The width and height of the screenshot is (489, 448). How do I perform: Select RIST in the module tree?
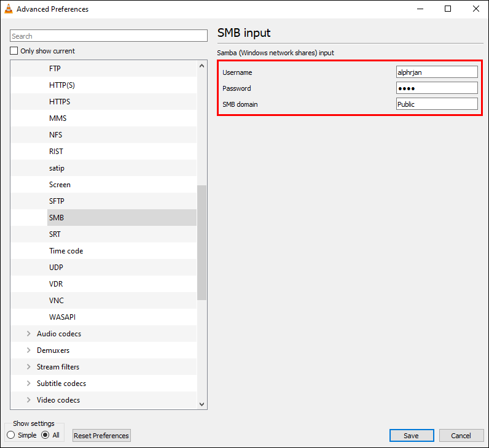tap(56, 152)
